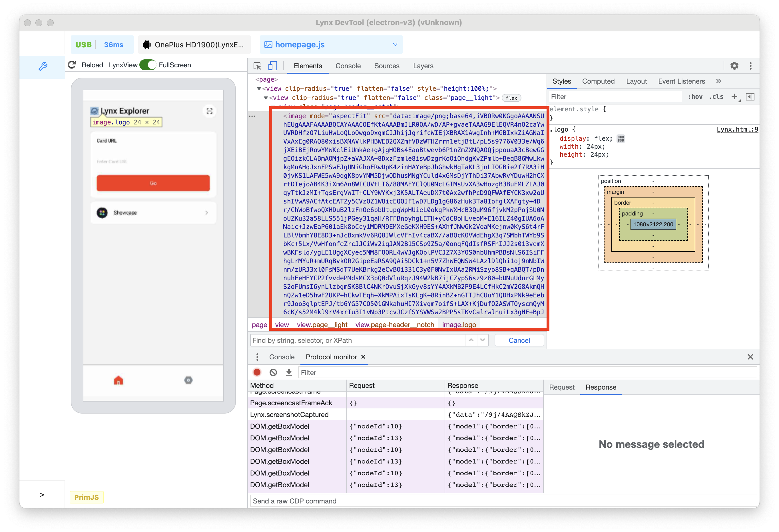The image size is (779, 532).
Task: Click the PrimJS engine badge
Action: coord(87,497)
